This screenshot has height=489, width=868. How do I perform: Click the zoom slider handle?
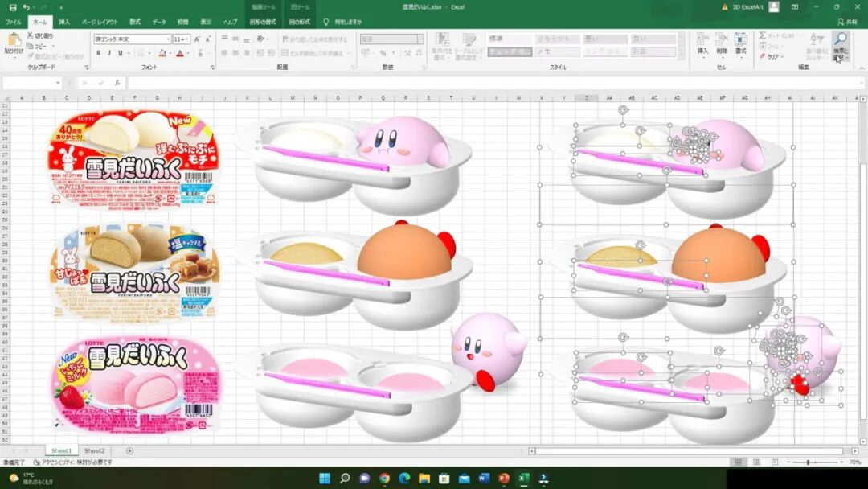[809, 462]
